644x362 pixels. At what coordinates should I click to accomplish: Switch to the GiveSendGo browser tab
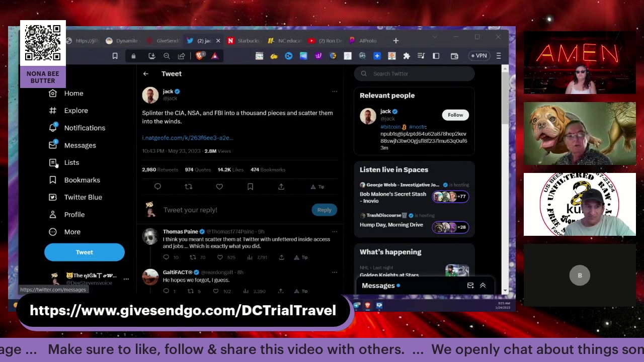[163, 41]
